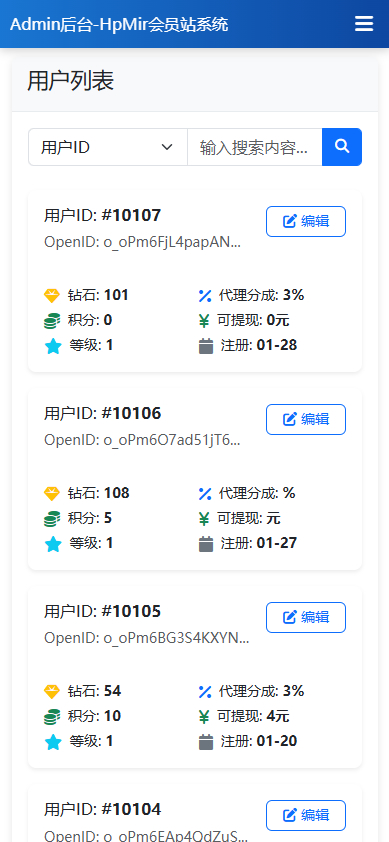Viewport: 389px width, 842px height.
Task: Click star level icon in #10107 card
Action: click(x=53, y=346)
